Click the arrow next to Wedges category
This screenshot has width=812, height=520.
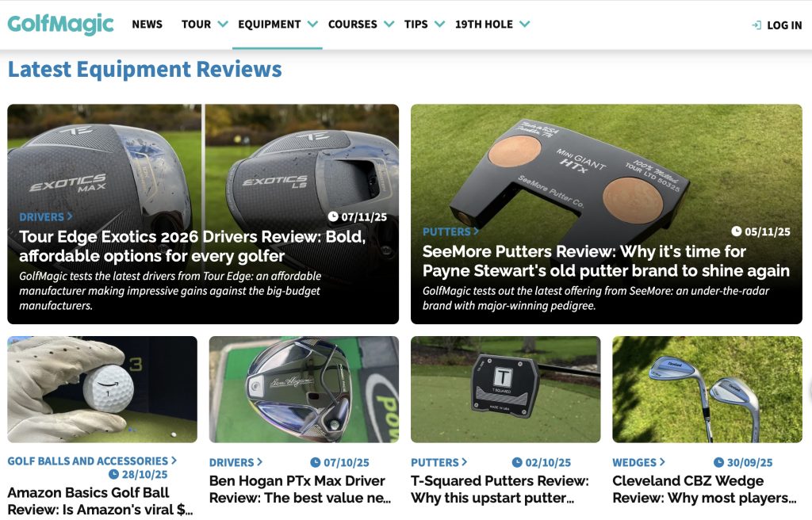[x=662, y=462]
